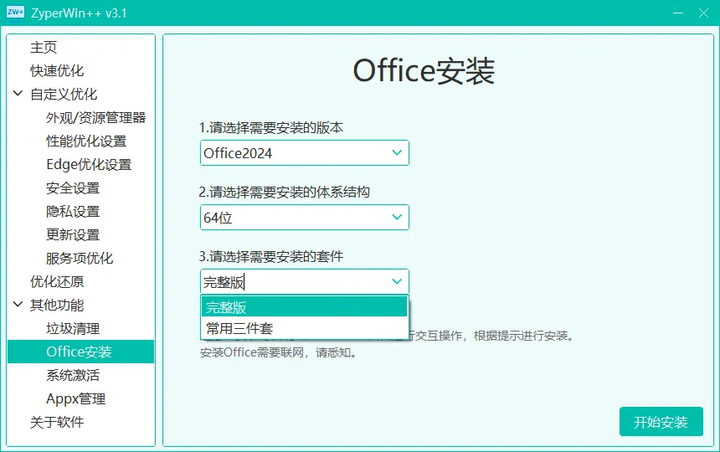Select the 其他功能 tree item
The height and width of the screenshot is (452, 720).
(x=57, y=305)
